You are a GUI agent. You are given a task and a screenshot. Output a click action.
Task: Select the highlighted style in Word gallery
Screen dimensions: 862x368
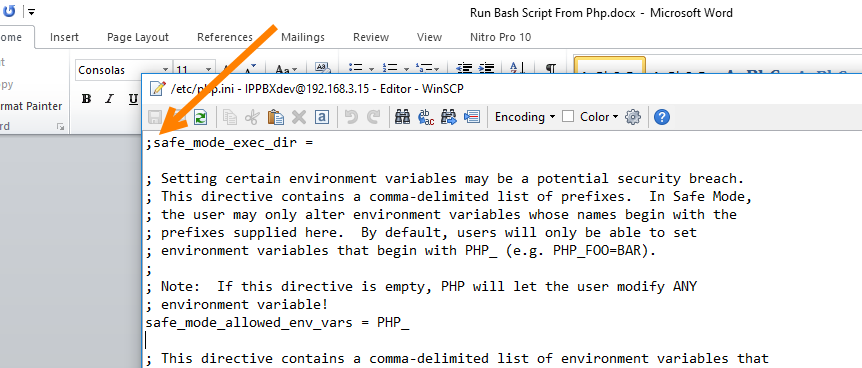[x=610, y=65]
